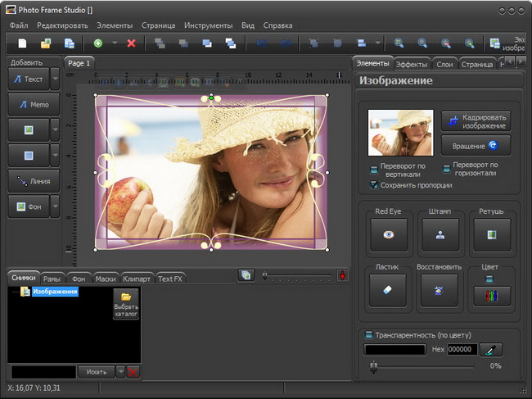Click Кадрировать изображение button
Image resolution: width=532 pixels, height=399 pixels.
tap(476, 121)
